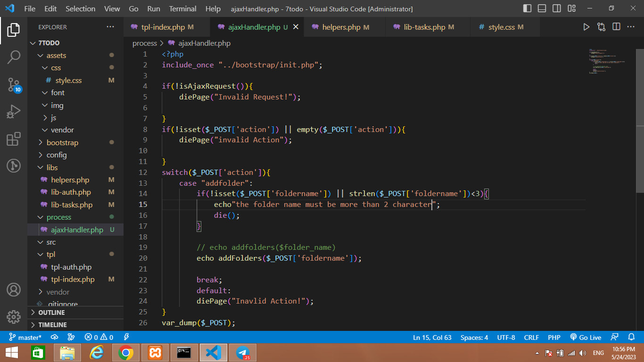Click Ln 15, Col 63 indicator

[432, 337]
